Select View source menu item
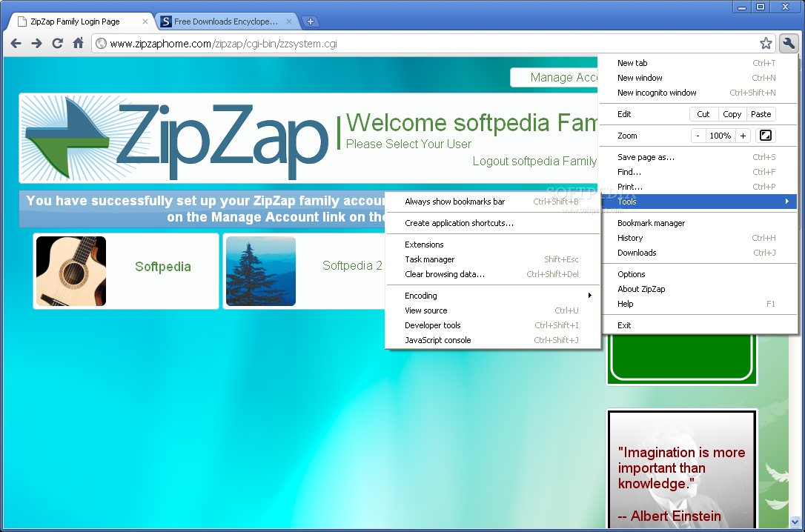 click(x=493, y=310)
